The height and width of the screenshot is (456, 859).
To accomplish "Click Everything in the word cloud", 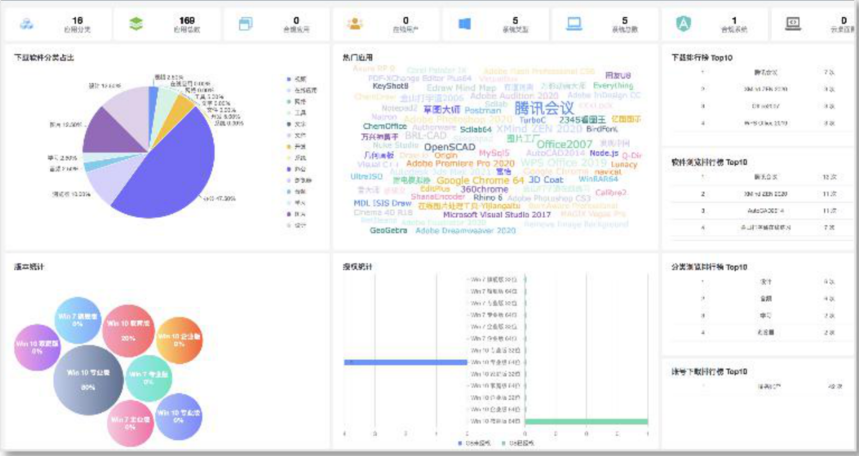I will (x=613, y=86).
